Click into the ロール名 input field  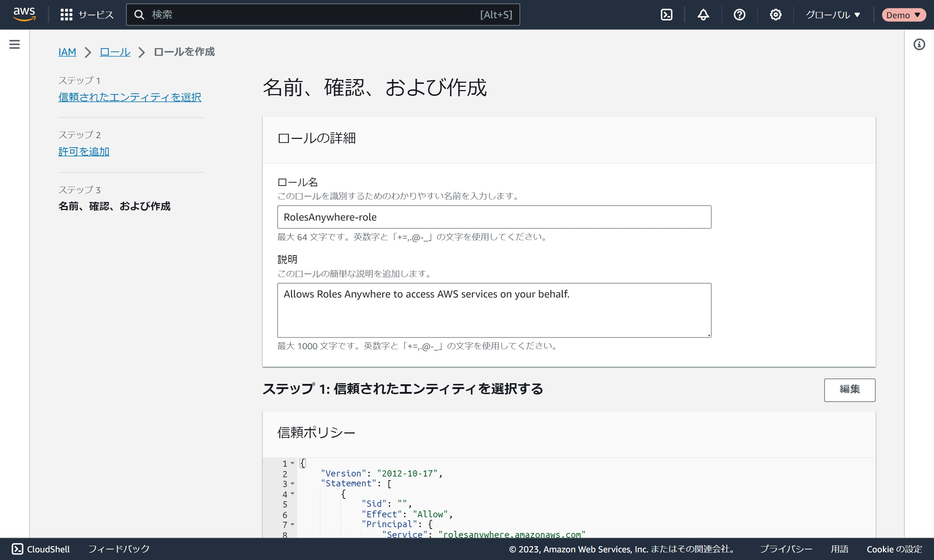(494, 217)
